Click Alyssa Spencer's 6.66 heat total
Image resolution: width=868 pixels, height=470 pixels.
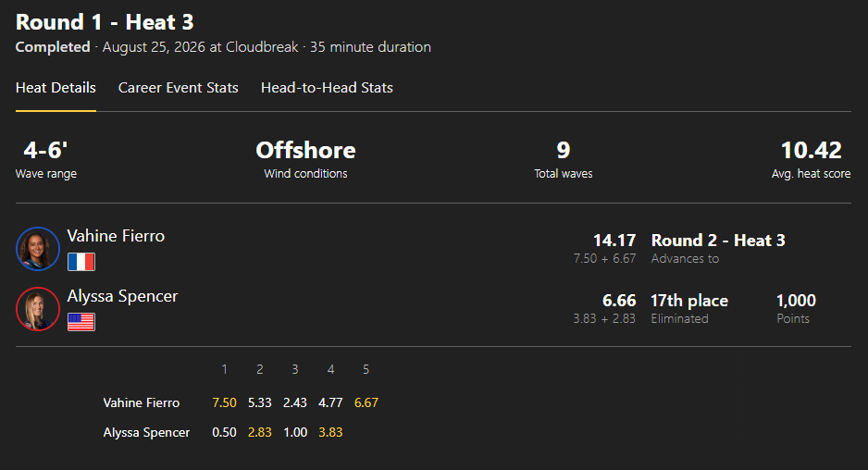[619, 301]
